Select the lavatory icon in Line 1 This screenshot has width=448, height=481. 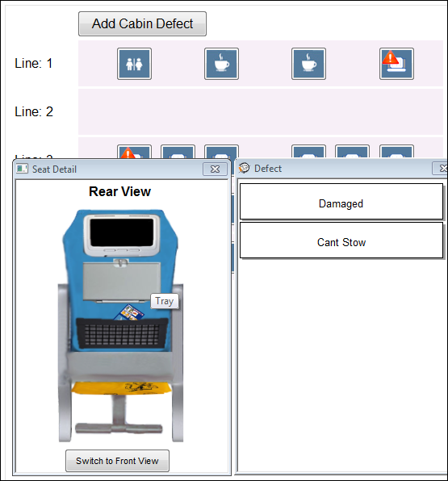pyautogui.click(x=134, y=64)
